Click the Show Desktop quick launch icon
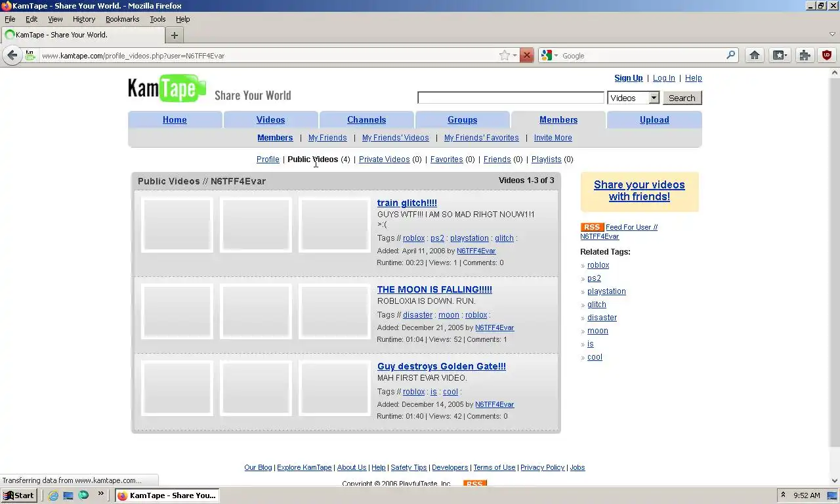The height and width of the screenshot is (504, 840). pos(68,495)
